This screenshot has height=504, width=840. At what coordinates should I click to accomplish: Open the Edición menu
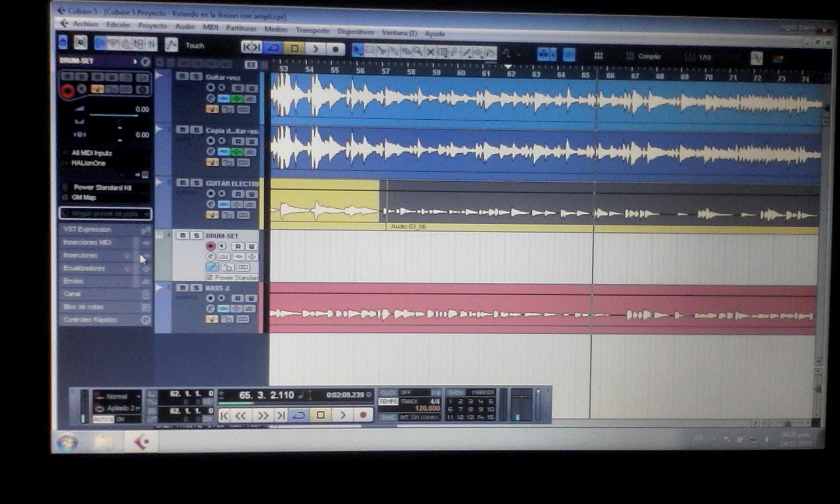118,25
